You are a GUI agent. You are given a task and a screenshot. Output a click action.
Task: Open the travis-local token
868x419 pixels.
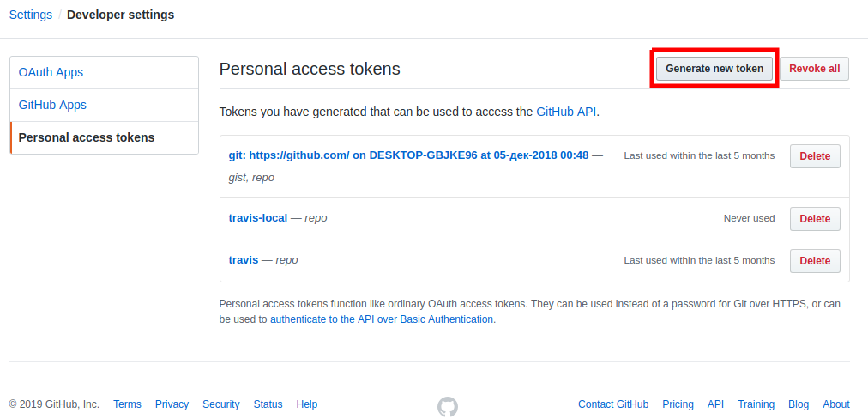[258, 218]
